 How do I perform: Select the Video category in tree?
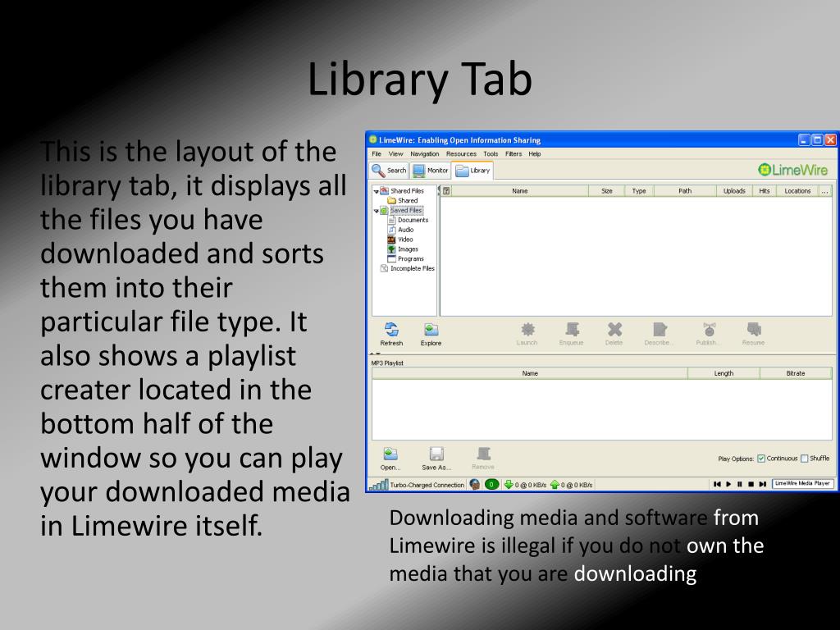coord(400,240)
